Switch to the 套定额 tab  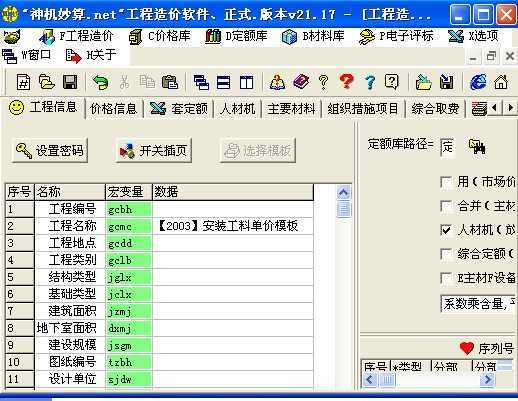[x=179, y=109]
